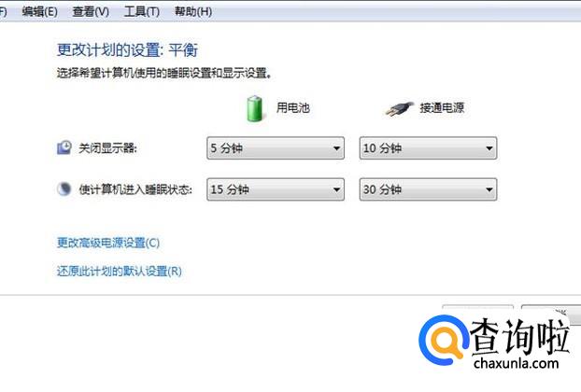581x392 pixels.
Task: Click the monitor clock icon beside 关闭显示器
Action: pos(64,147)
